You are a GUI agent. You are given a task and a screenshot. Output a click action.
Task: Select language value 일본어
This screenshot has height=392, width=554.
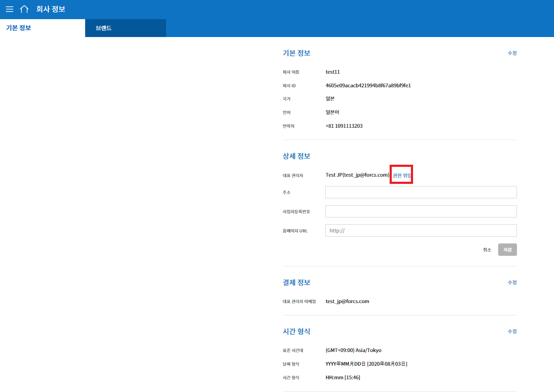(332, 112)
